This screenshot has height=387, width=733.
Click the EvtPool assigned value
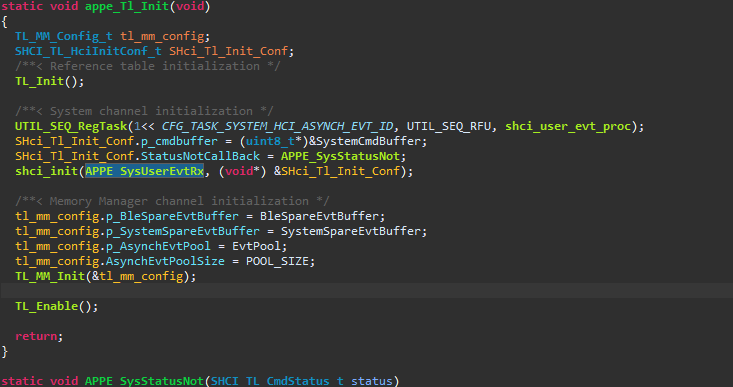click(256, 246)
